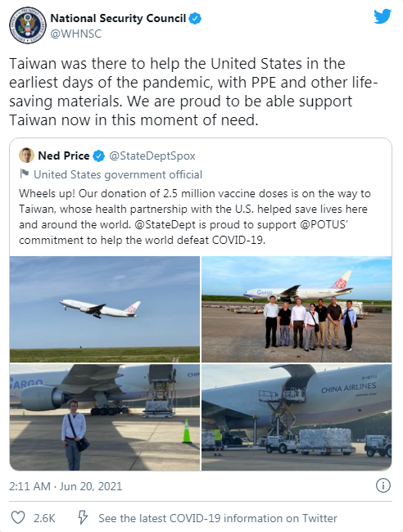Open the photo of woman near engine
The height and width of the screenshot is (532, 403).
(105, 417)
